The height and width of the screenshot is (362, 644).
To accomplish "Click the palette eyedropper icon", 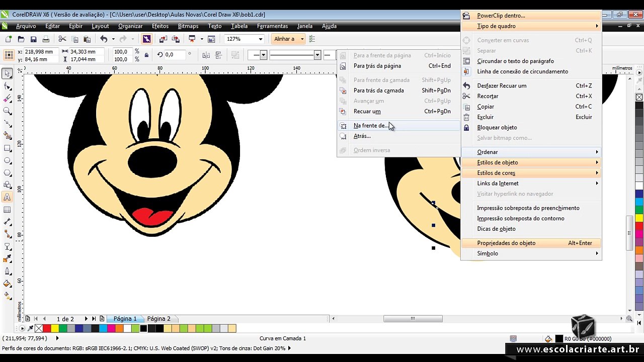I will pyautogui.click(x=30, y=328).
